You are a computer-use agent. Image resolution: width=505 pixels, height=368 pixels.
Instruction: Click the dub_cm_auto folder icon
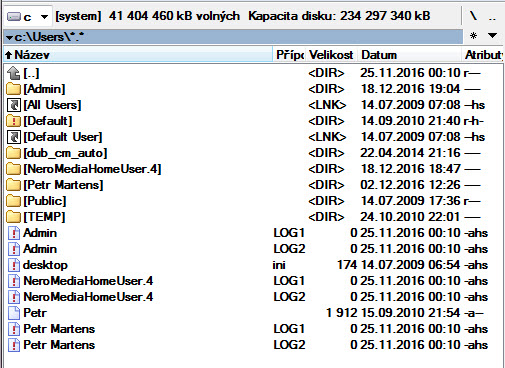coord(14,153)
